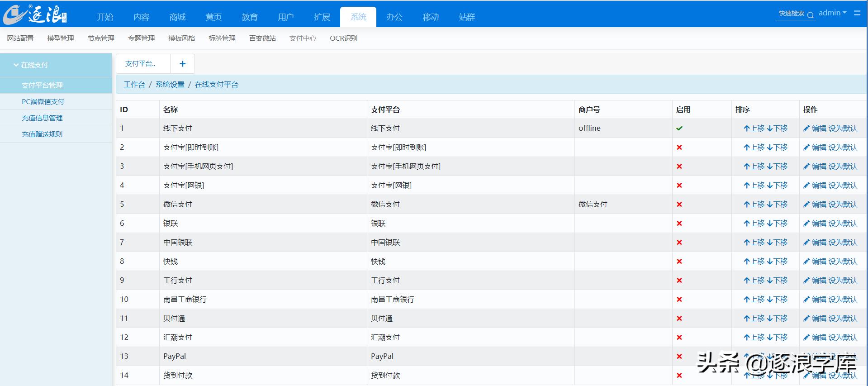Toggle enabled X for 工行支付 row
The width and height of the screenshot is (868, 386).
[679, 281]
